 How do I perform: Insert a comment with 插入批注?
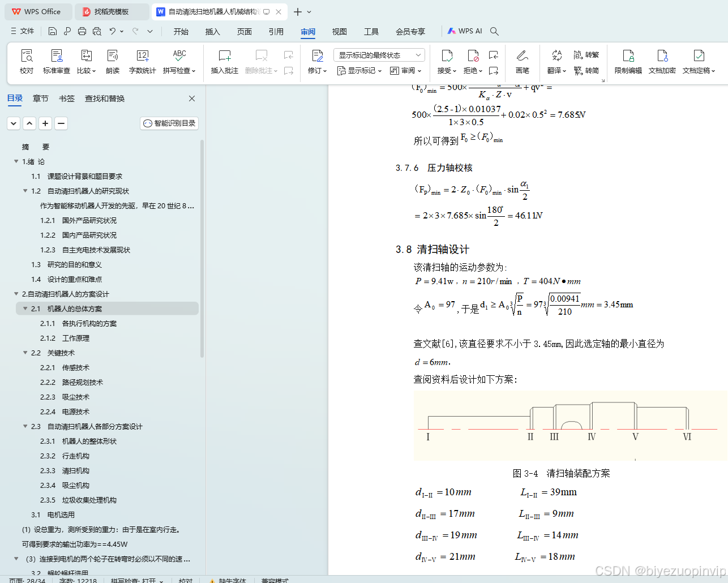pos(225,61)
